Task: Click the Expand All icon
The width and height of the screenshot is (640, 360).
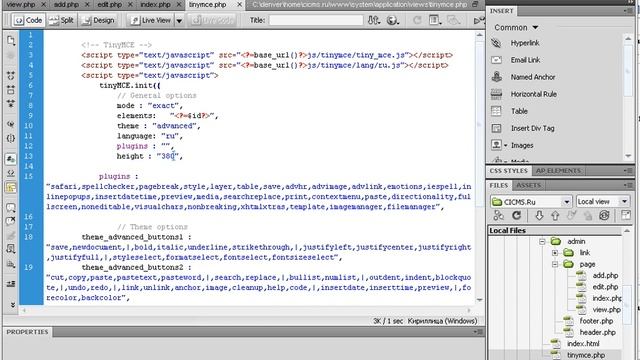Action: (x=11, y=104)
